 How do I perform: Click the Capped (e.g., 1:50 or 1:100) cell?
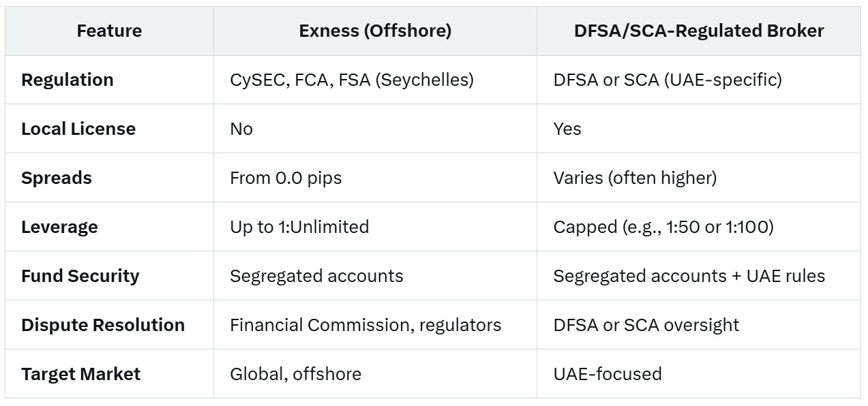pyautogui.click(x=663, y=227)
